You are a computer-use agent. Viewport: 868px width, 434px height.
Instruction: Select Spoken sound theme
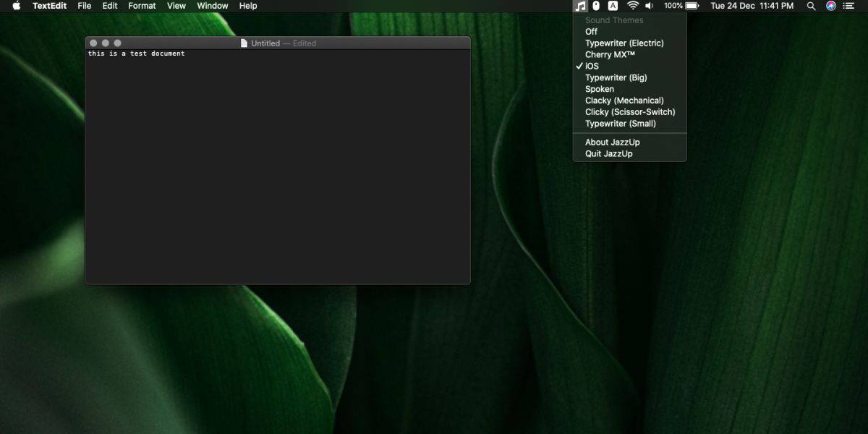pyautogui.click(x=629, y=90)
